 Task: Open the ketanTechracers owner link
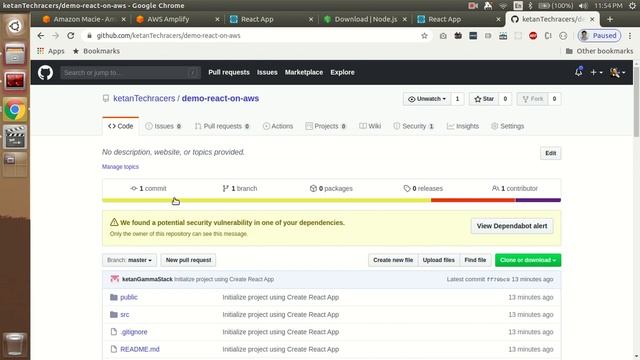point(144,98)
